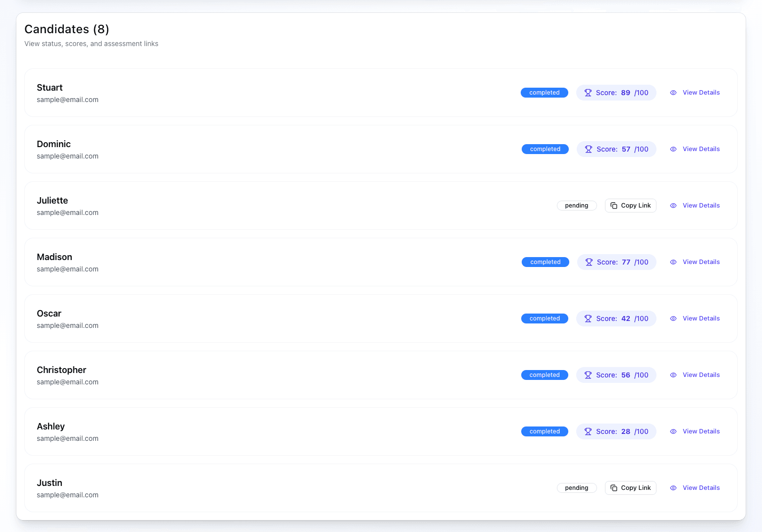The height and width of the screenshot is (532, 762).
Task: Click the trophy icon on Christopher's score badge
Action: pyautogui.click(x=588, y=374)
